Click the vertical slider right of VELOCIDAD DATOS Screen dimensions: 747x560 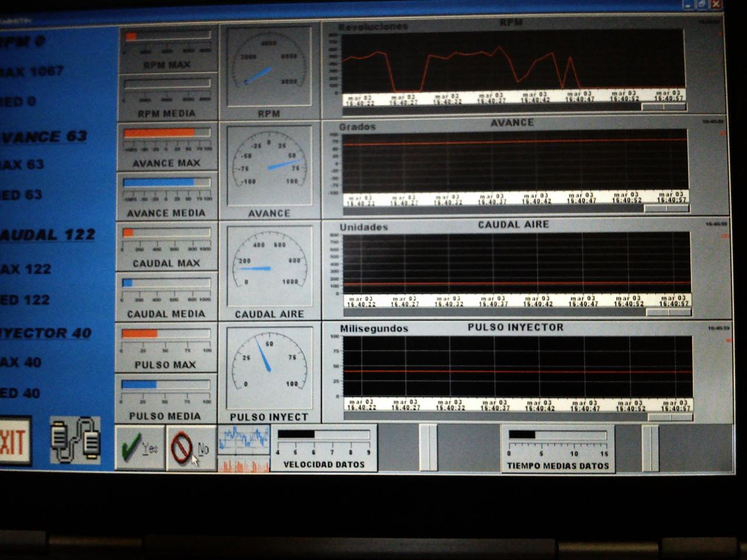[x=428, y=447]
